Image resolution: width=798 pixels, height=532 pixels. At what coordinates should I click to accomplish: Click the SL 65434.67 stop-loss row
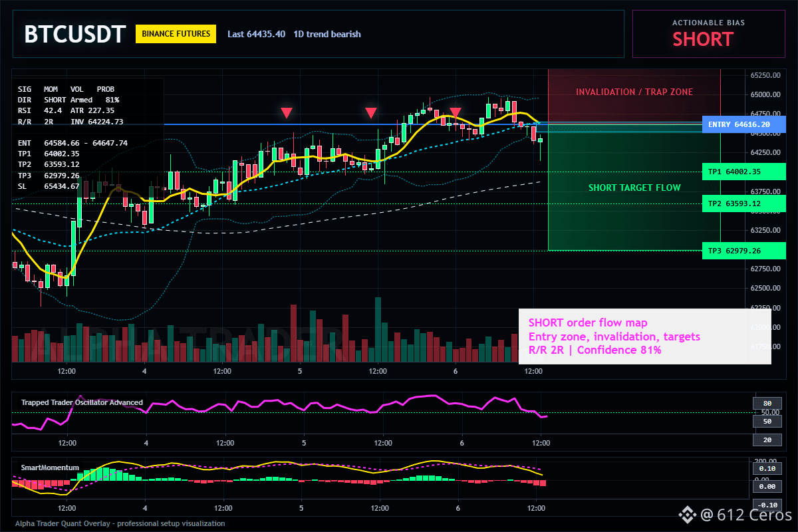[49, 186]
